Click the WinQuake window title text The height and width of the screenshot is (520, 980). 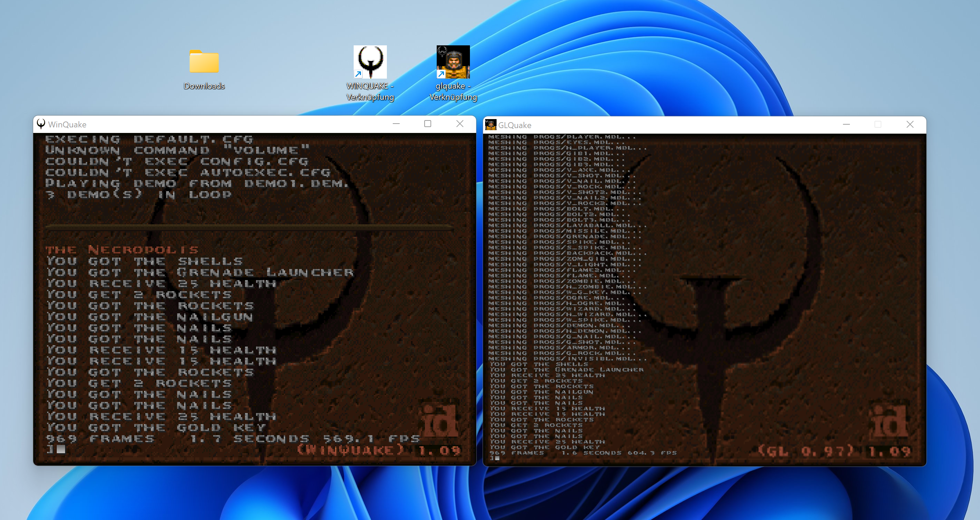pos(67,125)
